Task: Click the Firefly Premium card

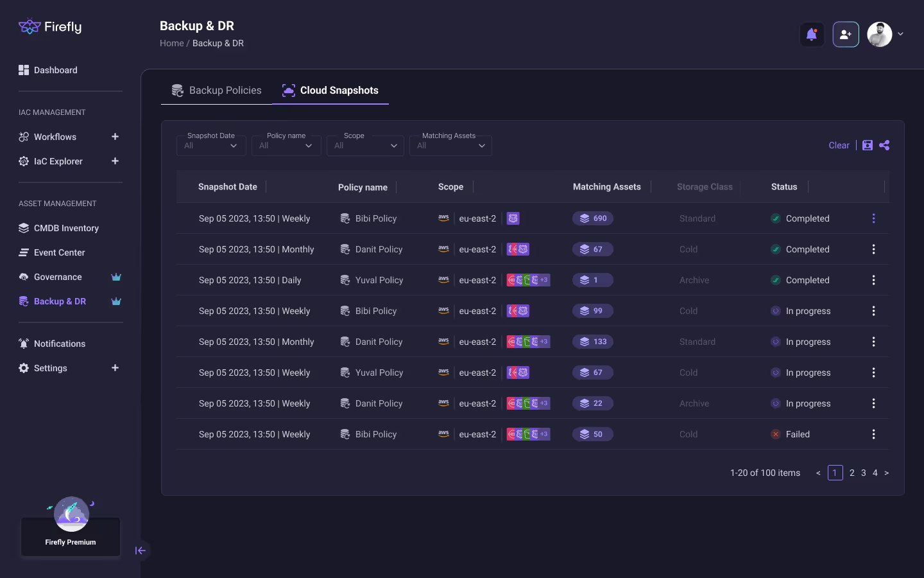Action: (x=71, y=536)
